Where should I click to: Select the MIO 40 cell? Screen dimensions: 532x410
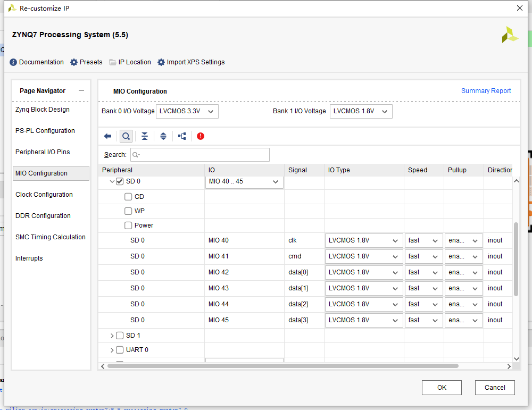(x=244, y=240)
